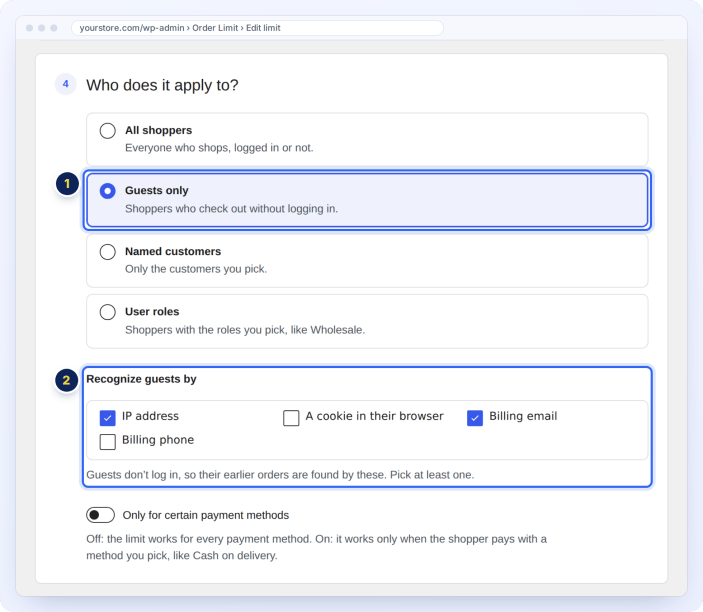Uncheck the IP address checkbox
The height and width of the screenshot is (612, 703).
coord(108,418)
